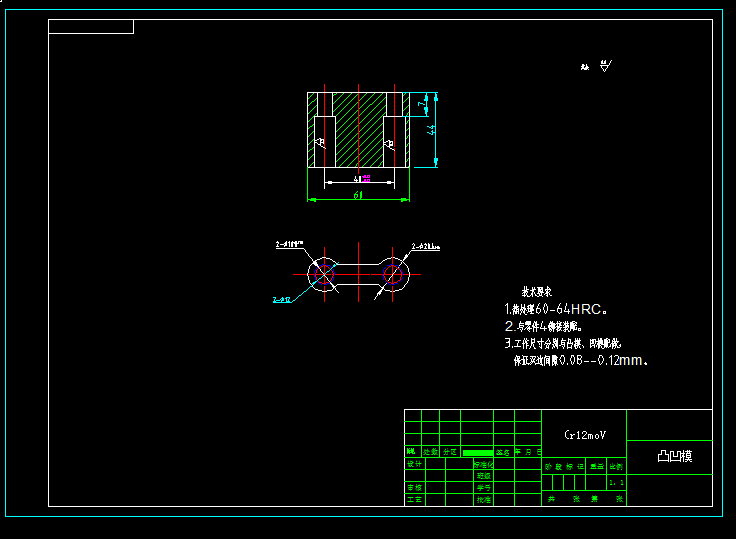
Task: Select the right hole circle in plan view
Action: tap(392, 274)
